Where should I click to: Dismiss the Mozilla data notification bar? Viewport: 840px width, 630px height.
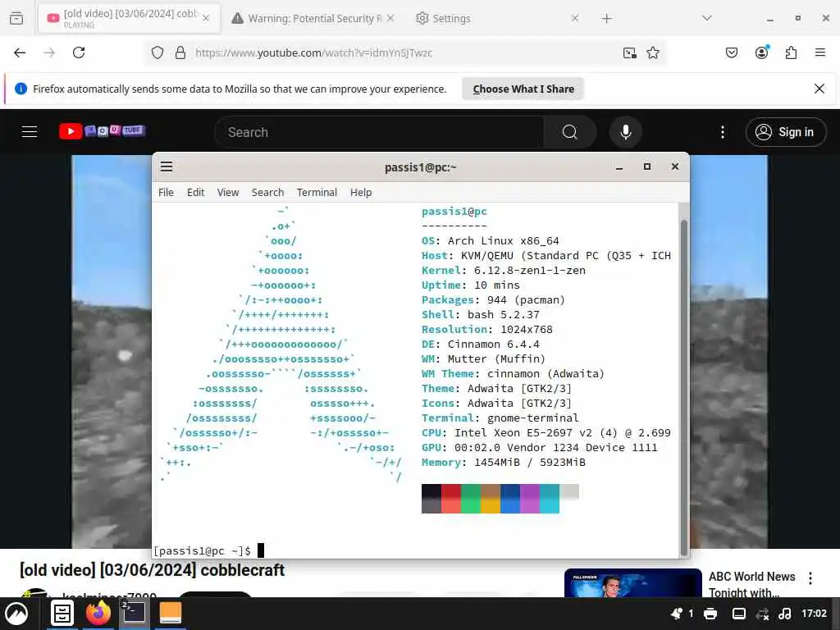pos(819,89)
